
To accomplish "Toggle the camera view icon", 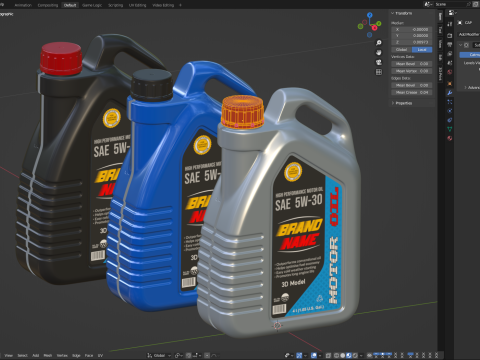I will tap(379, 62).
